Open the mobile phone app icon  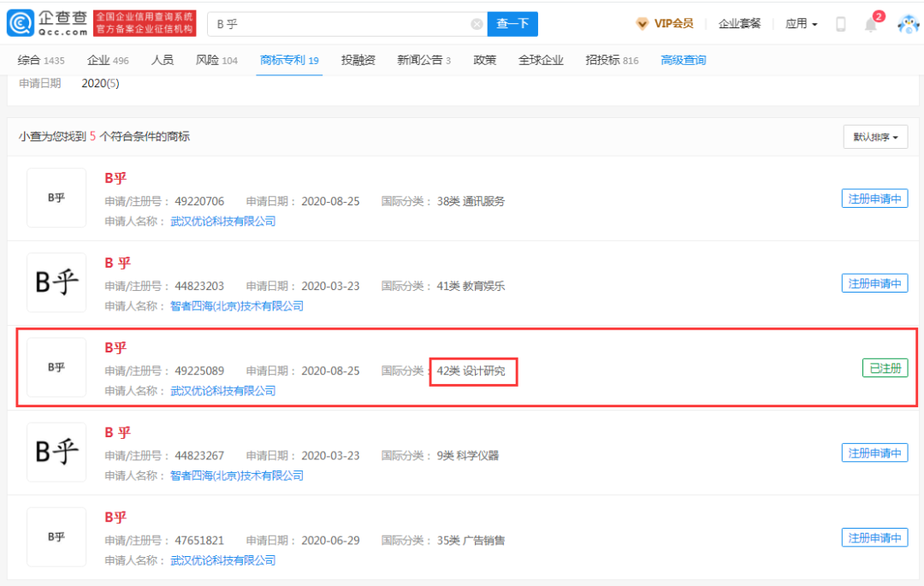841,24
